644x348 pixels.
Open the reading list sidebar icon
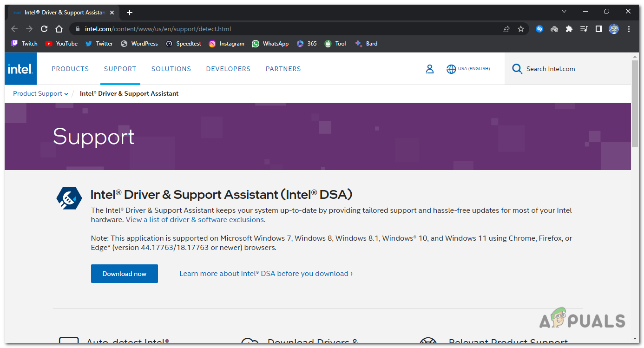(598, 28)
